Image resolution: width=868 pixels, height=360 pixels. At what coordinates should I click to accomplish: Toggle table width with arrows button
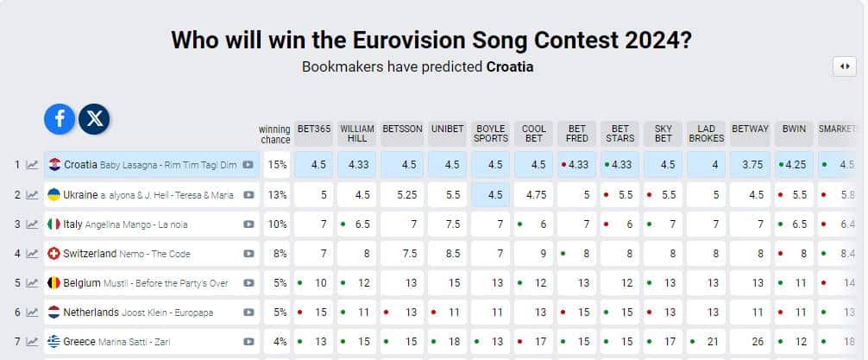point(845,66)
